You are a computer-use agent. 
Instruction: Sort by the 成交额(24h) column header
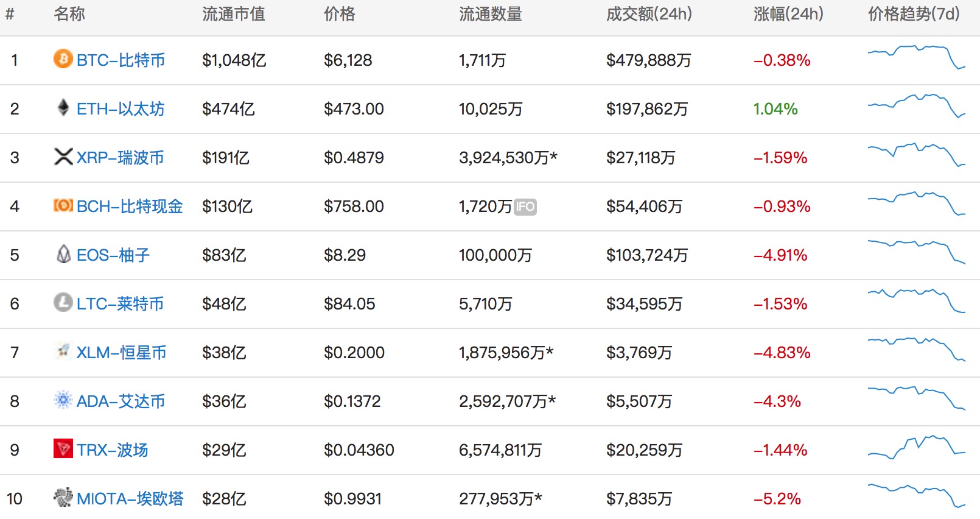tap(649, 14)
